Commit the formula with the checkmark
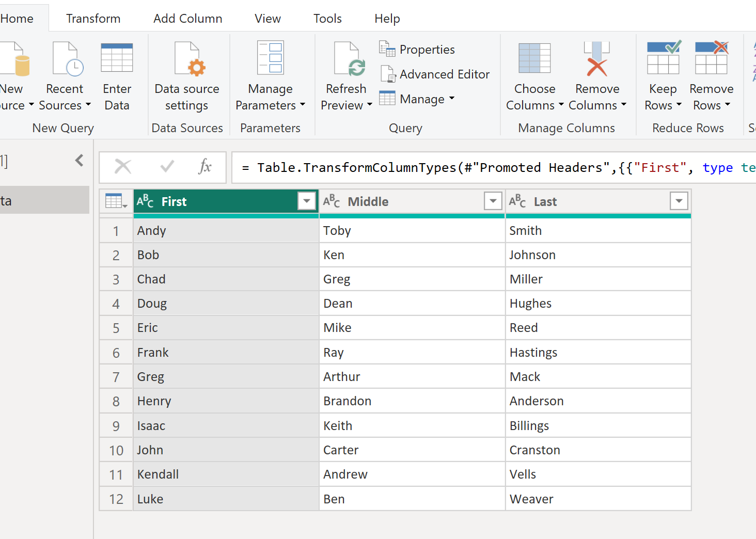The height and width of the screenshot is (539, 756). [x=166, y=167]
